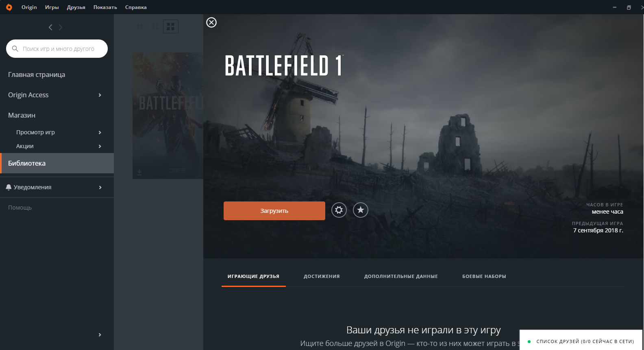Open the Origin menu

[29, 7]
